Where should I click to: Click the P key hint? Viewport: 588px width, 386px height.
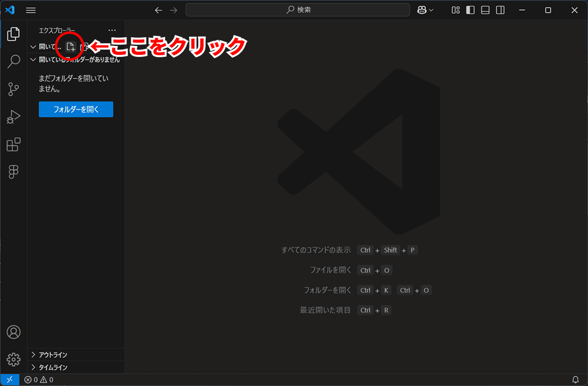pyautogui.click(x=413, y=250)
